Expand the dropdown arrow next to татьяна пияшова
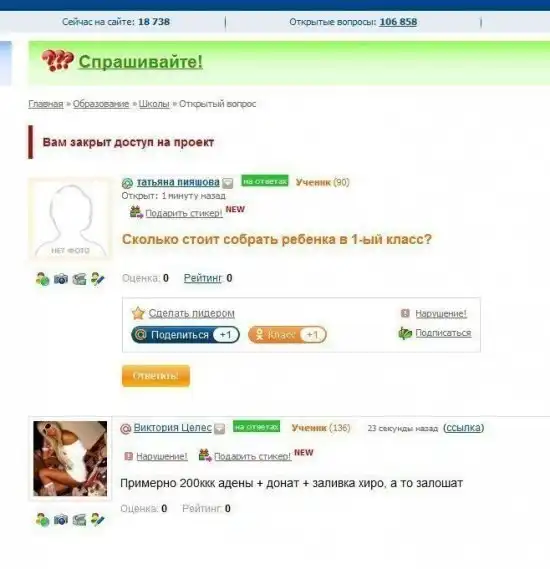The width and height of the screenshot is (550, 569). pos(227,183)
